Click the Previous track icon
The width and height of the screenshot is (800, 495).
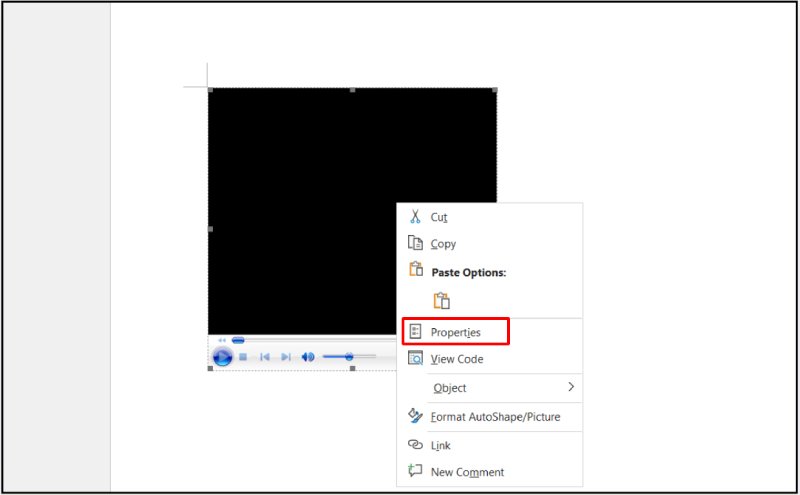[265, 357]
